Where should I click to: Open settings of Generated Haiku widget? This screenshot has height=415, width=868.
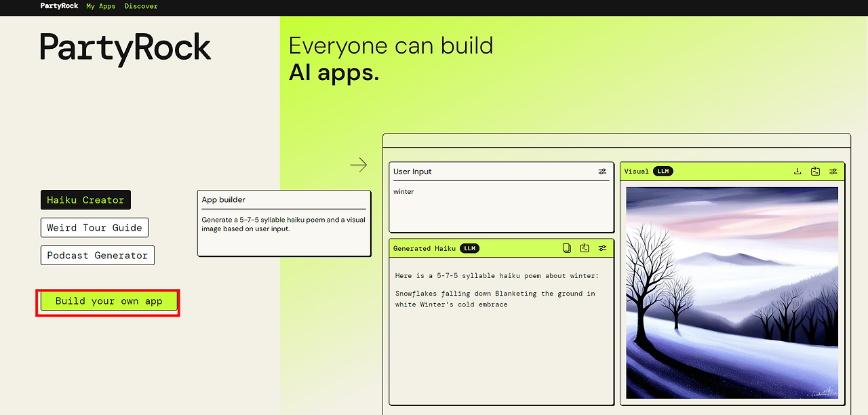click(602, 248)
